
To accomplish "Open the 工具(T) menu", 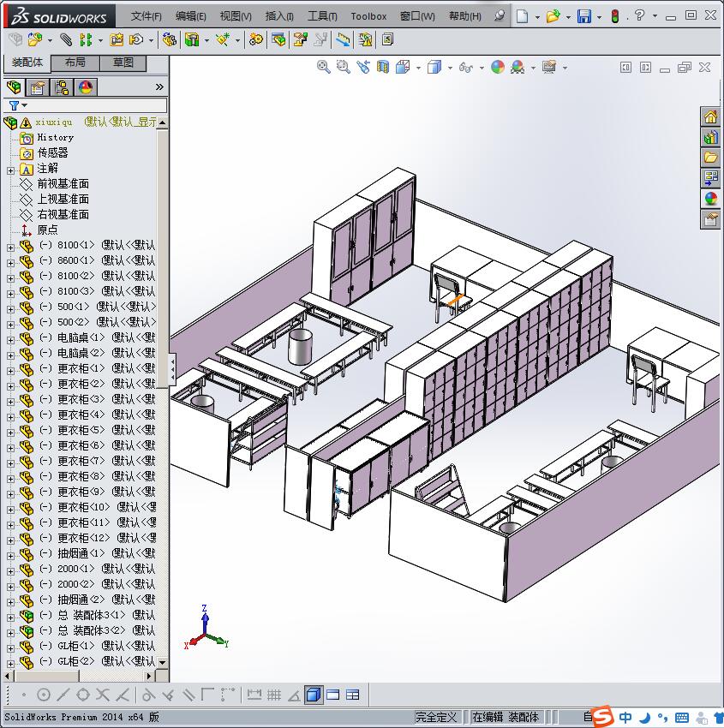I will pyautogui.click(x=322, y=16).
